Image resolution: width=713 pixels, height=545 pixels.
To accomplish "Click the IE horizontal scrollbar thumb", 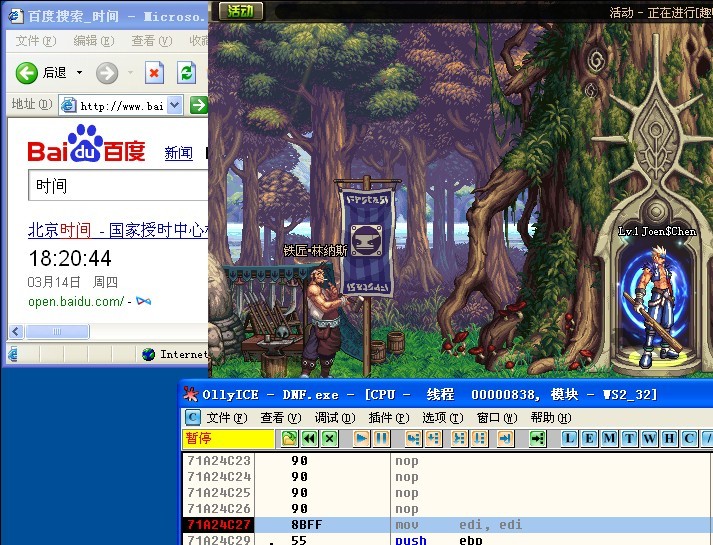I will pyautogui.click(x=57, y=331).
